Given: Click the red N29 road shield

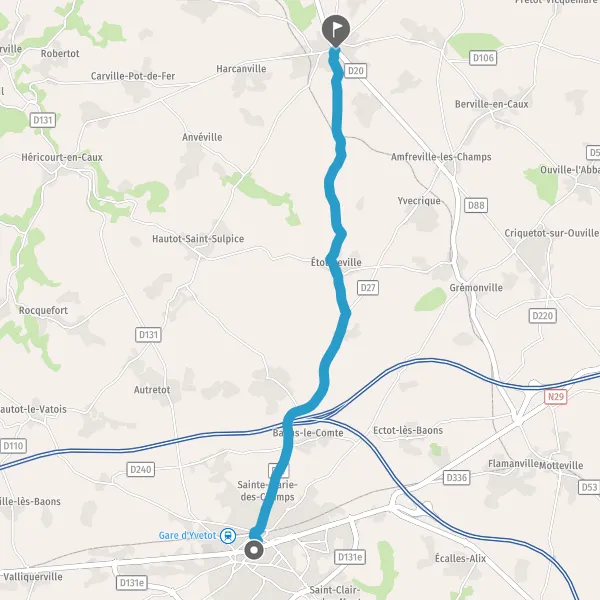Looking at the screenshot, I should [x=556, y=396].
